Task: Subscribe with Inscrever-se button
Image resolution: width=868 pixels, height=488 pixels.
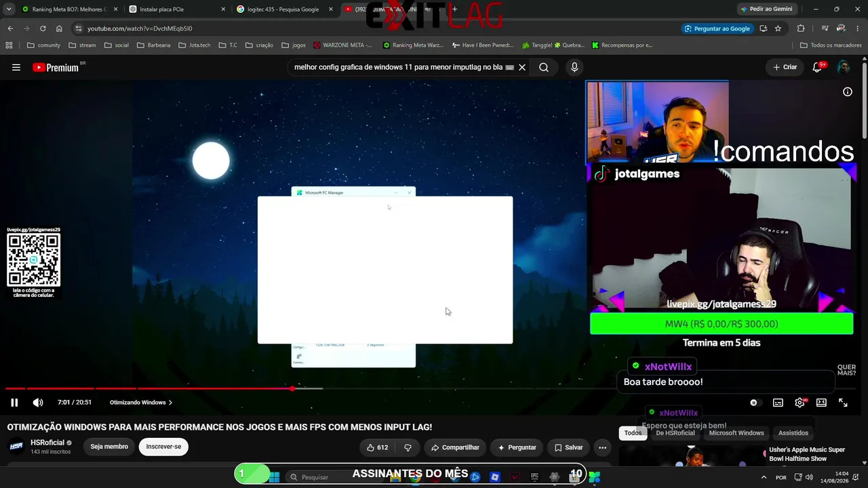Action: click(163, 447)
